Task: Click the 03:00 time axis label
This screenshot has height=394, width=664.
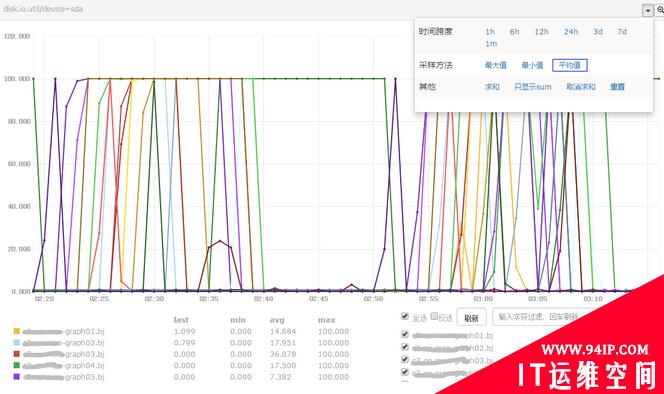Action: pyautogui.click(x=483, y=299)
